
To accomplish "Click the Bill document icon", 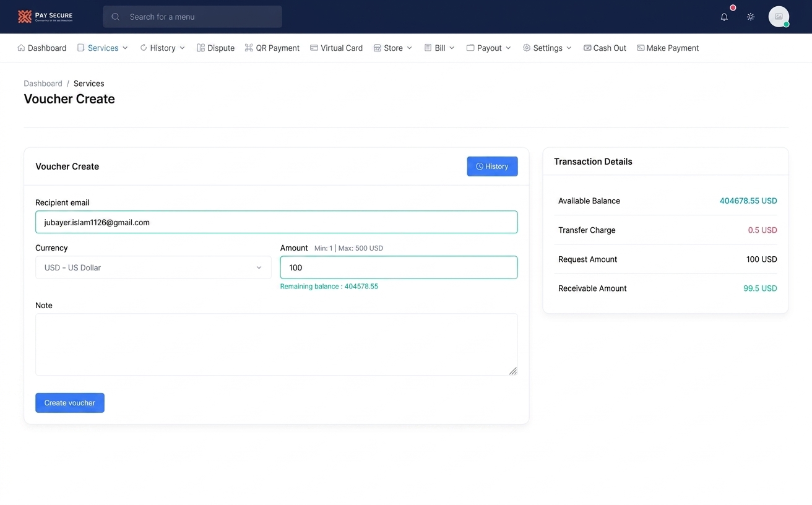I will 428,48.
